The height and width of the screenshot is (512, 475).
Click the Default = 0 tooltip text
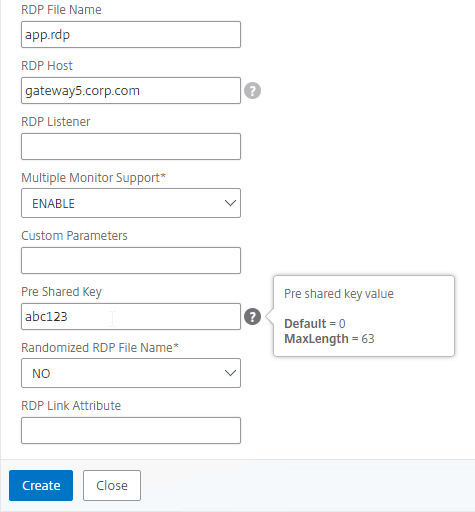[315, 324]
